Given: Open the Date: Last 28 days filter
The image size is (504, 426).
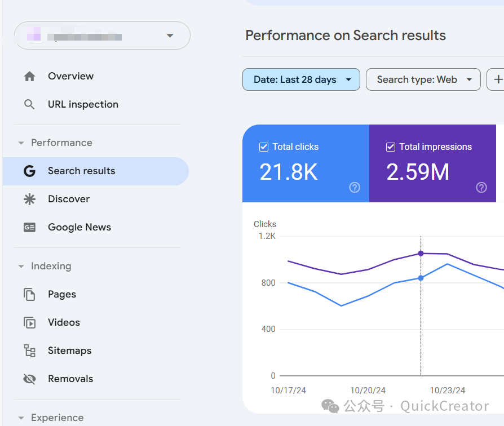Looking at the screenshot, I should (301, 80).
